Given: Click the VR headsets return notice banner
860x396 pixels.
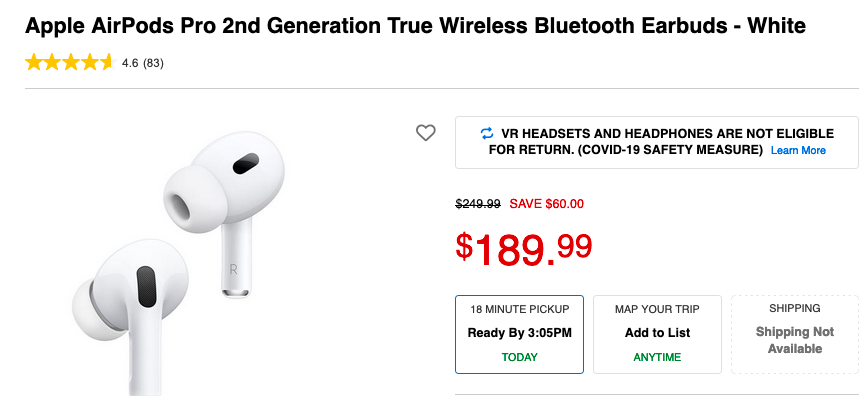Looking at the screenshot, I should [657, 142].
